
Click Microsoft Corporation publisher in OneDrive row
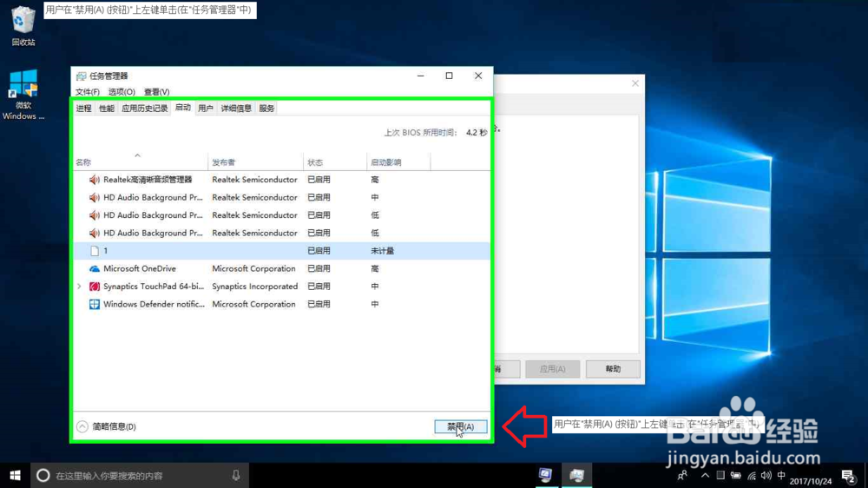(253, 268)
